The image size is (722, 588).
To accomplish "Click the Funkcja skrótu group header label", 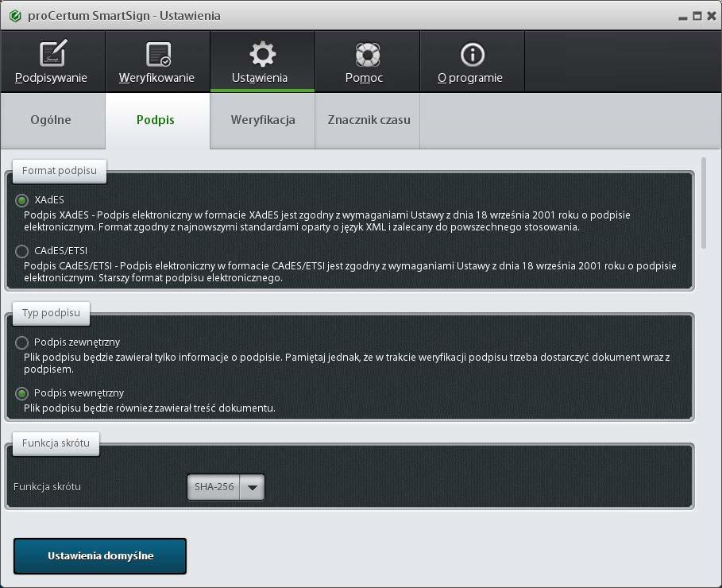I will coord(56,443).
